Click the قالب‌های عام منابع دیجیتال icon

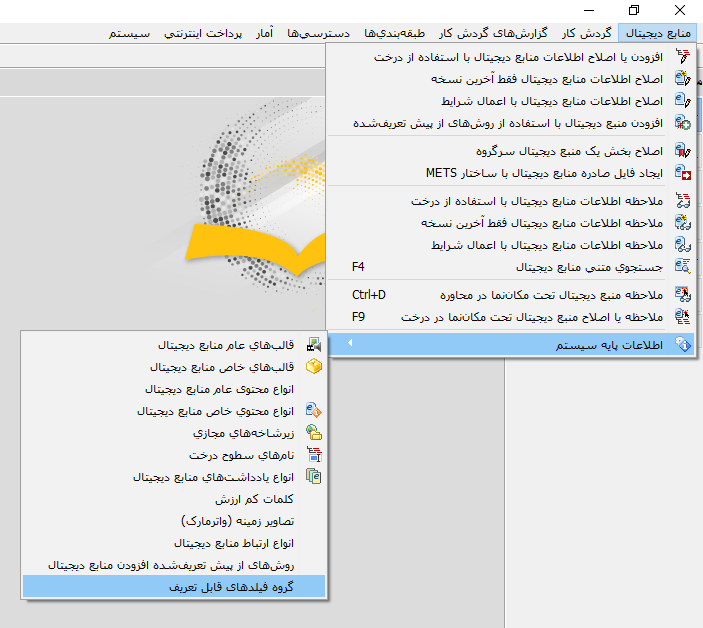coord(314,345)
